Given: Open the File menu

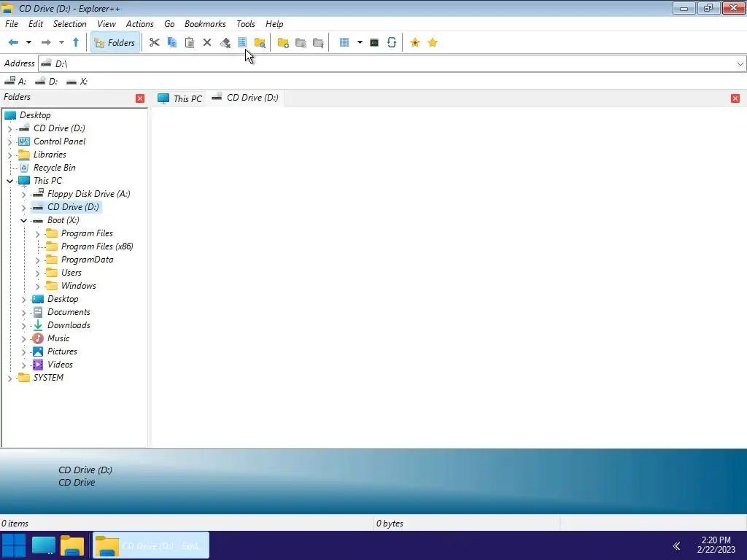Looking at the screenshot, I should point(12,24).
